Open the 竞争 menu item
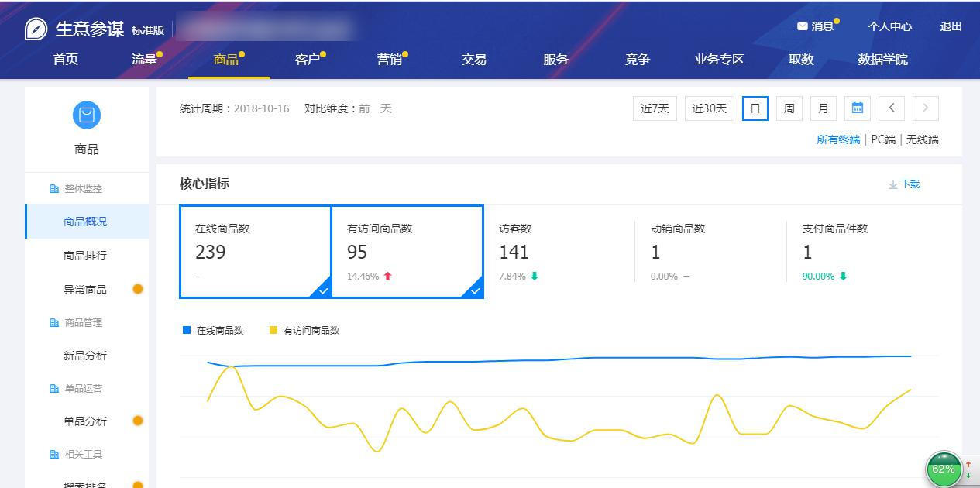The image size is (980, 488). point(637,59)
